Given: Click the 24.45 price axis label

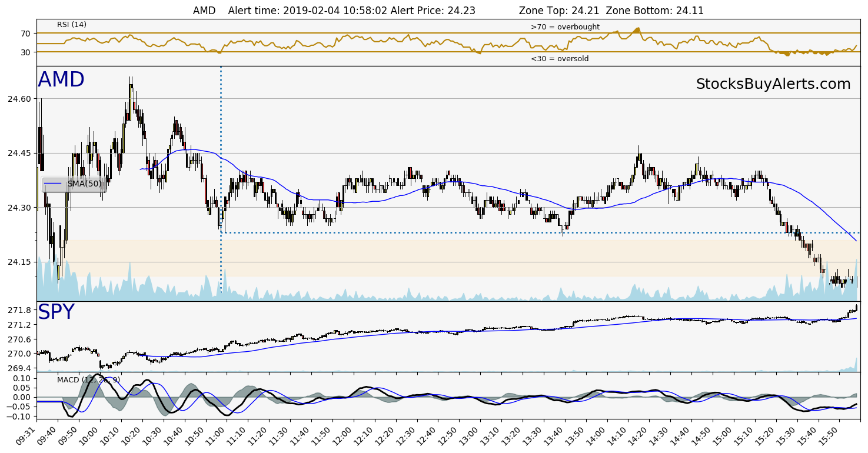Looking at the screenshot, I should [19, 154].
